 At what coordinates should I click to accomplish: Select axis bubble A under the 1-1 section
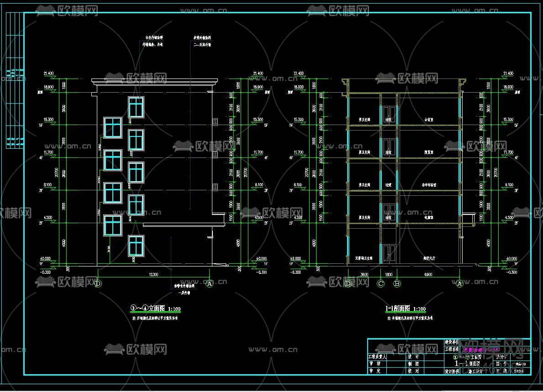pos(459,284)
